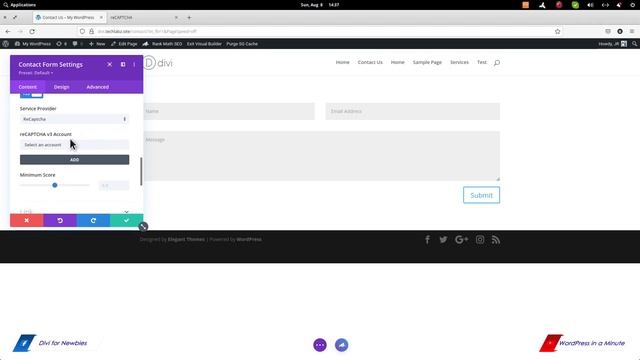Switch to the reCAPTCHA browser tab
Viewport: 640px width, 360px height.
(x=143, y=18)
